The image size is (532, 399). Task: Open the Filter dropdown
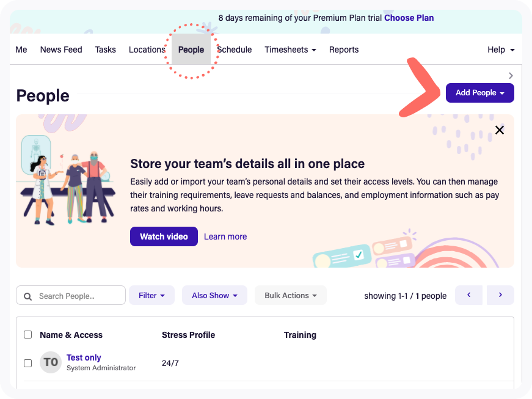(151, 296)
